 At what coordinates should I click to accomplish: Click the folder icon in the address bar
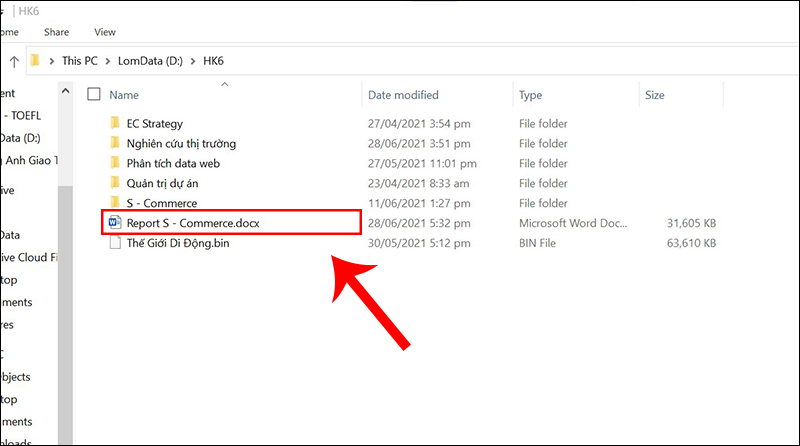point(35,61)
